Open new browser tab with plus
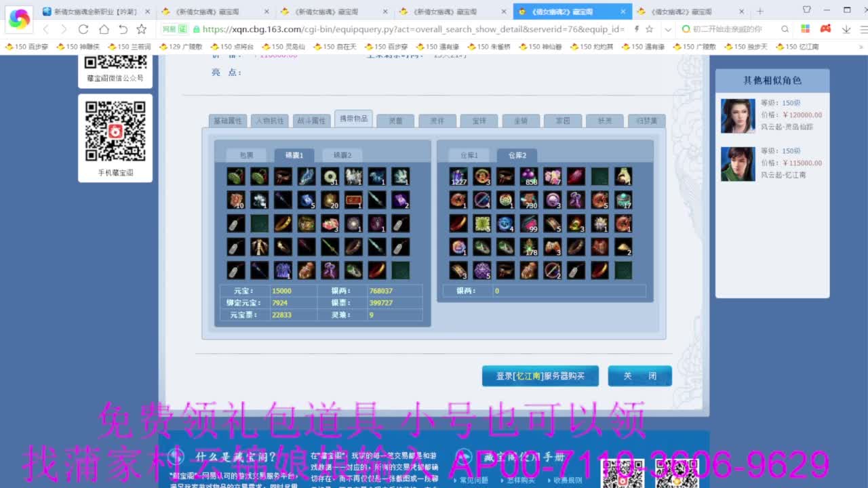Image resolution: width=868 pixels, height=488 pixels. (x=759, y=12)
